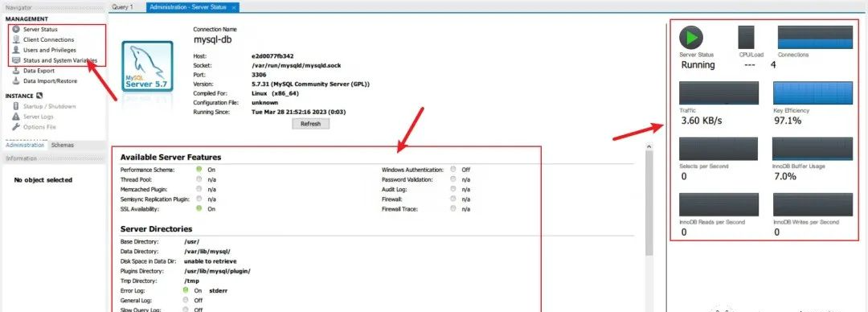Click the Traffic graph
This screenshot has width=868, height=312.
coord(719,93)
